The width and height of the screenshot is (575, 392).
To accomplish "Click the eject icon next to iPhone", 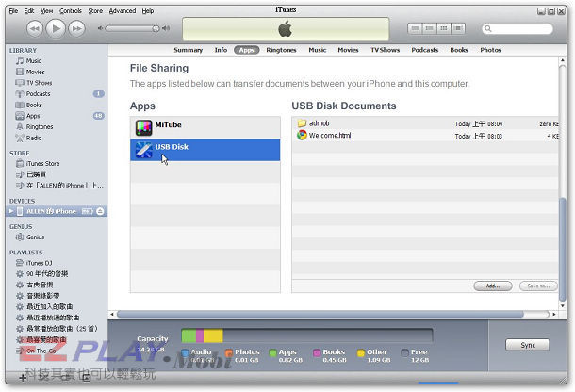I will tap(100, 211).
